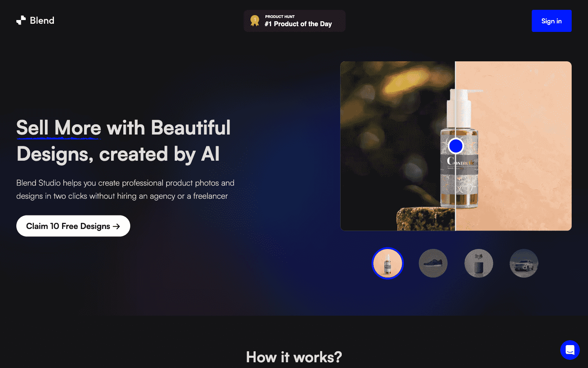Screen dimensions: 588x368
Task: Click the Product Hunt medal icon
Action: [x=255, y=21]
